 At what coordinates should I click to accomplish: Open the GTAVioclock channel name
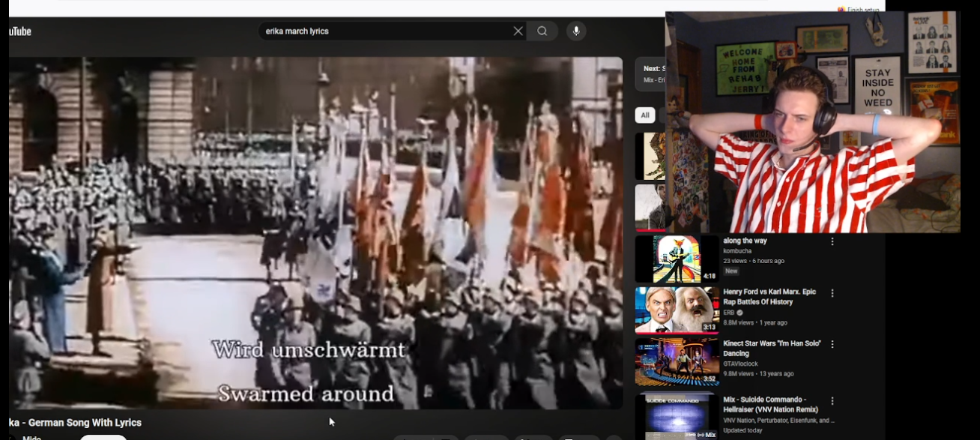[739, 364]
